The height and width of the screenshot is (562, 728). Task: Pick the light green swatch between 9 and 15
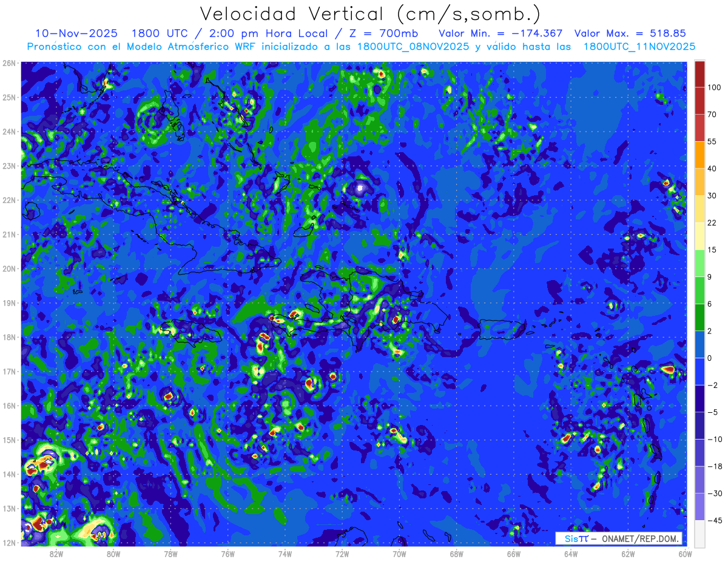(x=699, y=263)
